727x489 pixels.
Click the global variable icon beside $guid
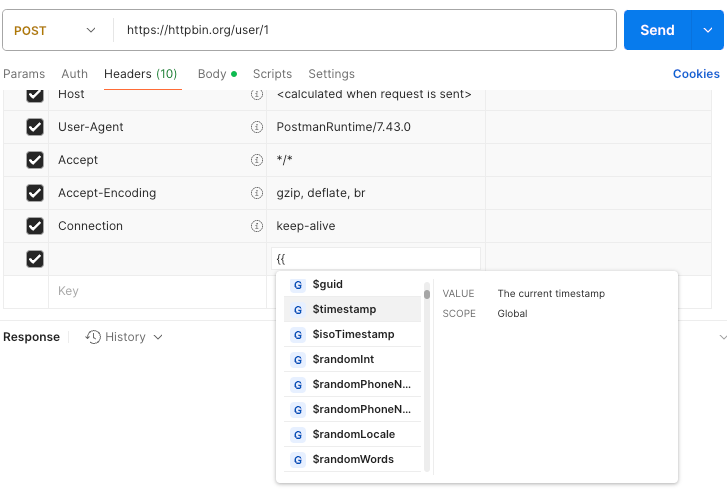298,285
